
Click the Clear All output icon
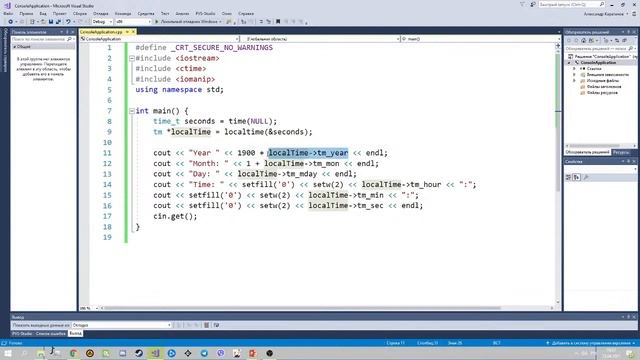point(207,325)
